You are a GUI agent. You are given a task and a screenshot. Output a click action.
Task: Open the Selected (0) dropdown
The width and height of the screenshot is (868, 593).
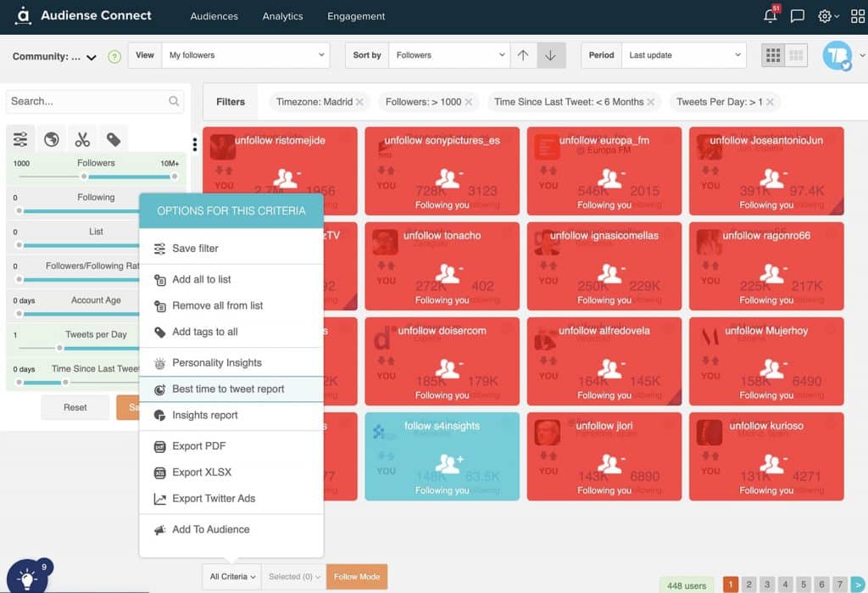point(294,577)
